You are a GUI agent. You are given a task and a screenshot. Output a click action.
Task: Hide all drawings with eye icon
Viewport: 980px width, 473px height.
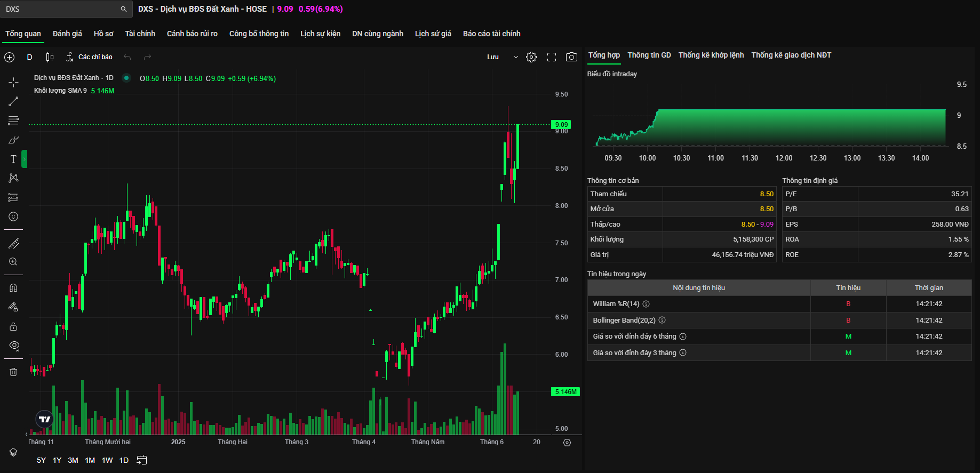pos(14,346)
